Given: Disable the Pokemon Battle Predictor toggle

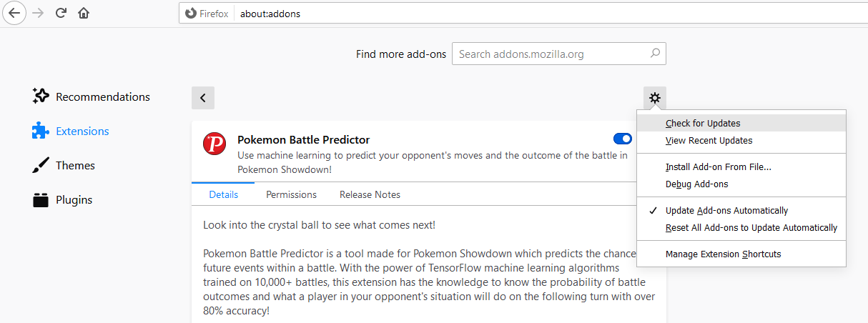Looking at the screenshot, I should [x=623, y=139].
